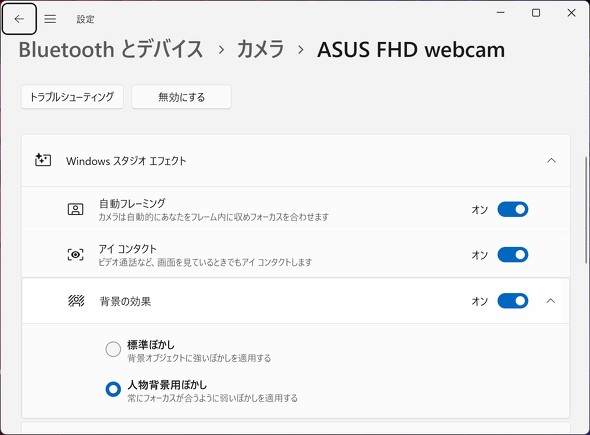Click the 無効にする button

click(x=181, y=97)
